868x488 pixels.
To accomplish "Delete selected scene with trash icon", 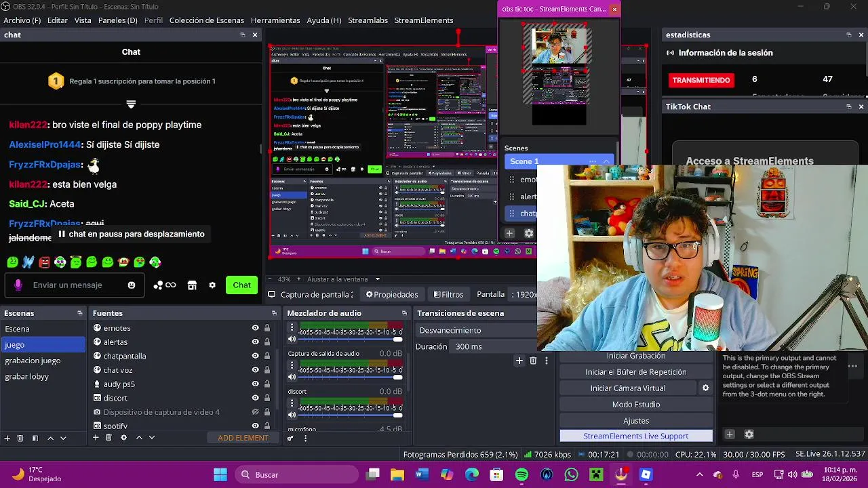I will tap(20, 438).
